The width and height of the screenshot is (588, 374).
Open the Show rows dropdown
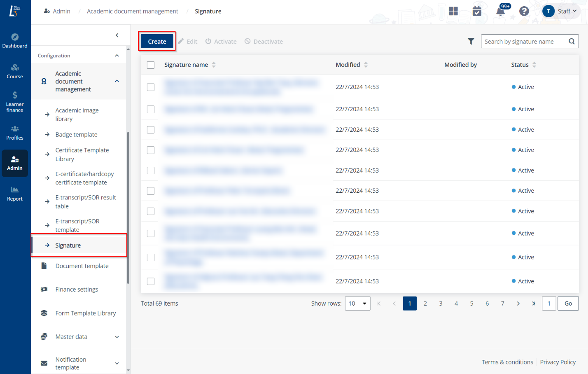[357, 304]
